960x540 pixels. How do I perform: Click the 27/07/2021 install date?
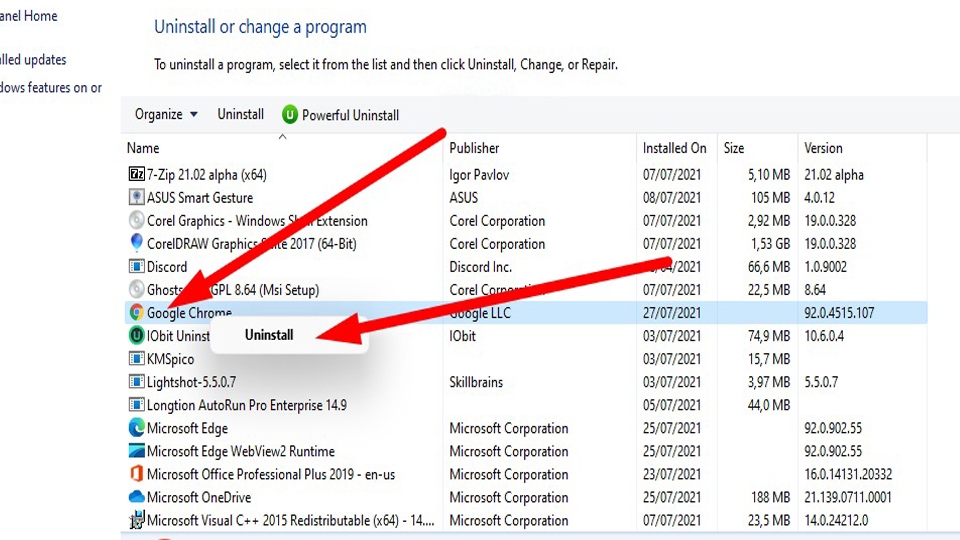[x=672, y=313]
